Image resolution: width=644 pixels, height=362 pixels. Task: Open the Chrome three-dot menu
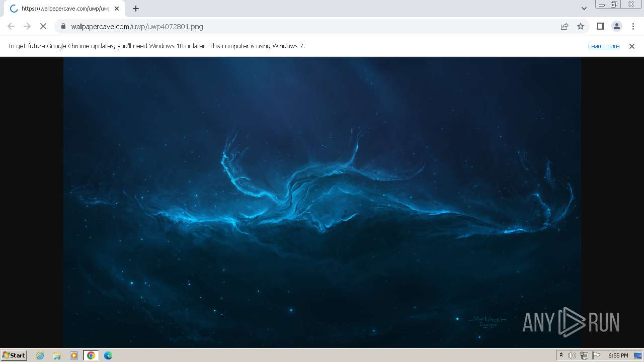point(633,26)
